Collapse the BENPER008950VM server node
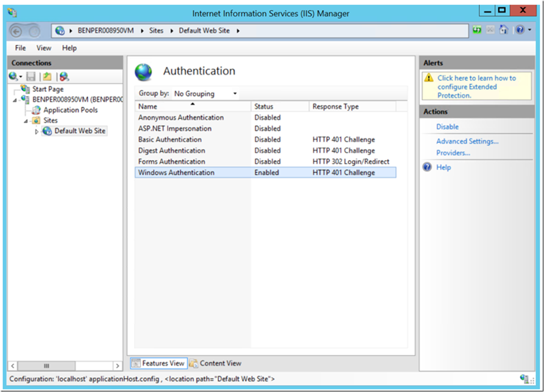This screenshot has height=392, width=544. (15, 100)
